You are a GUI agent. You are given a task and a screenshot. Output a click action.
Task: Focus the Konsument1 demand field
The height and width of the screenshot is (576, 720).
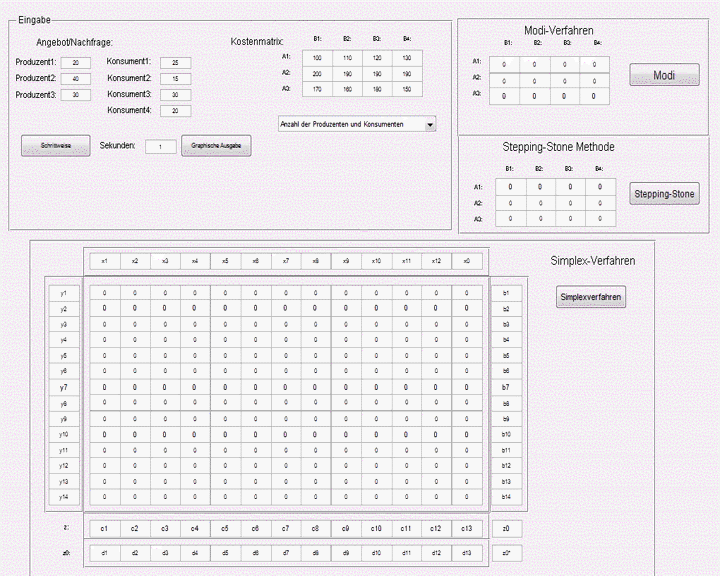tap(175, 63)
